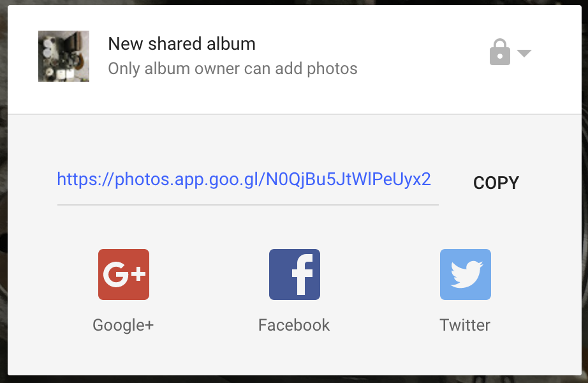Open sharing permission options at the lock dropdown

point(510,52)
